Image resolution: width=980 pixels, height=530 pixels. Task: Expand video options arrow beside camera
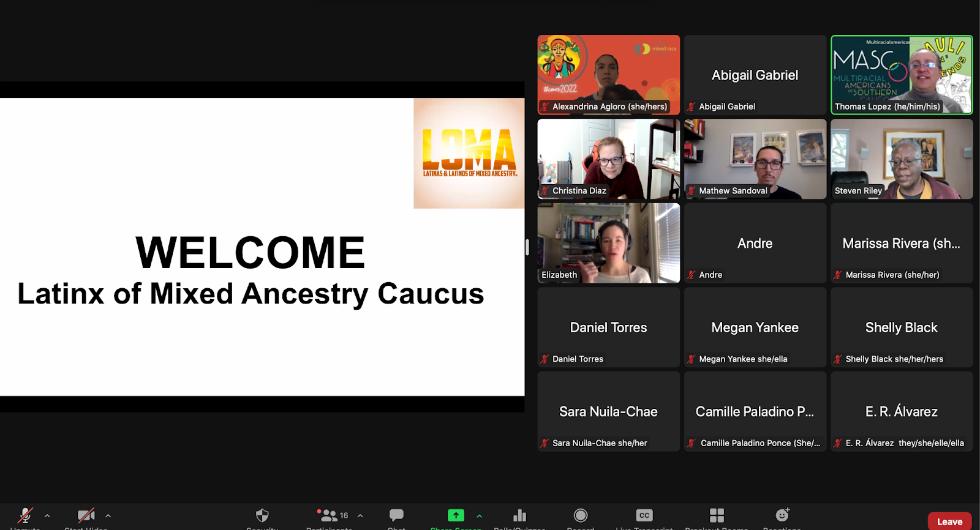(x=108, y=516)
